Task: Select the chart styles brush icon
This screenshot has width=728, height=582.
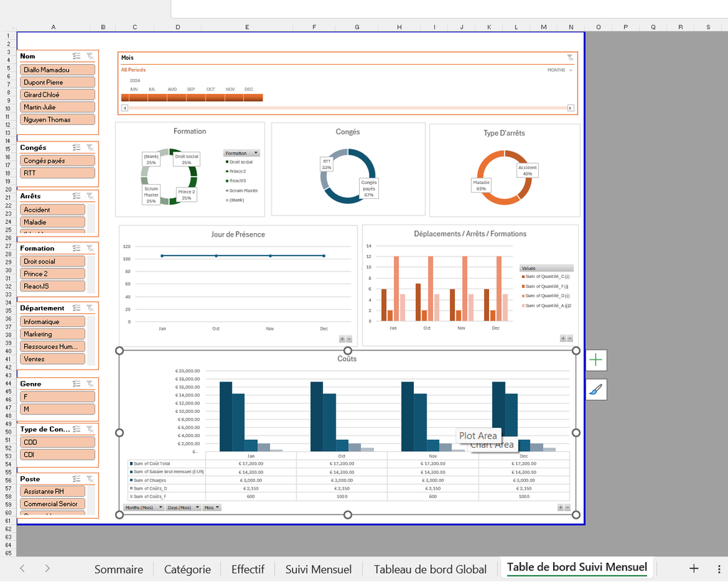Action: pos(596,389)
